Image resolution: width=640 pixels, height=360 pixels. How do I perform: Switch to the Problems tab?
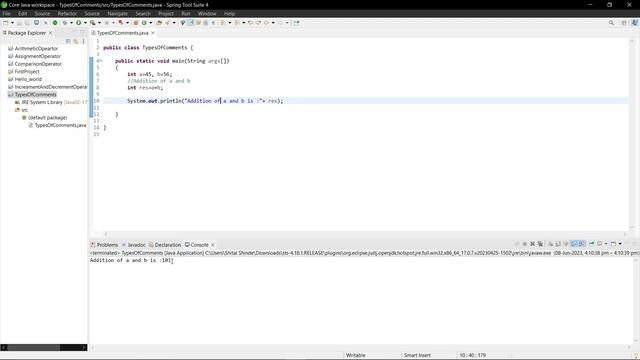click(x=104, y=245)
